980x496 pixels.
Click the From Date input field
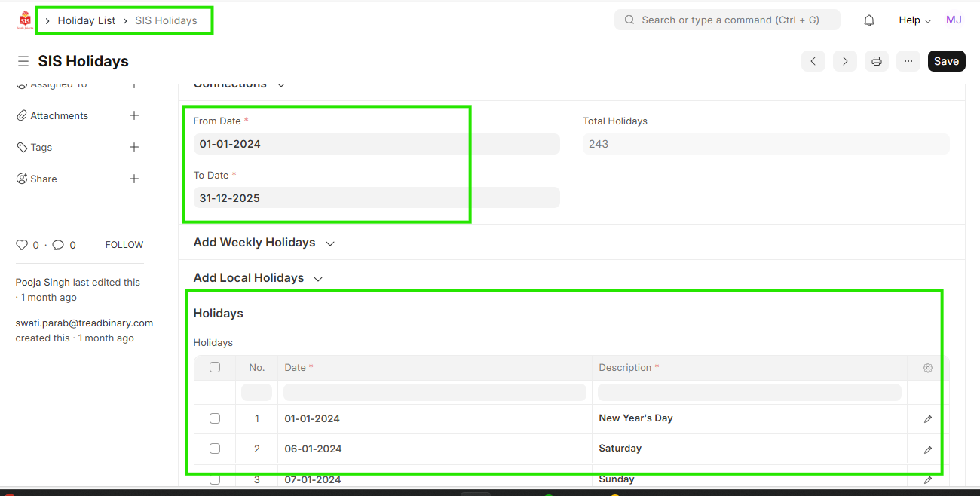(x=376, y=144)
